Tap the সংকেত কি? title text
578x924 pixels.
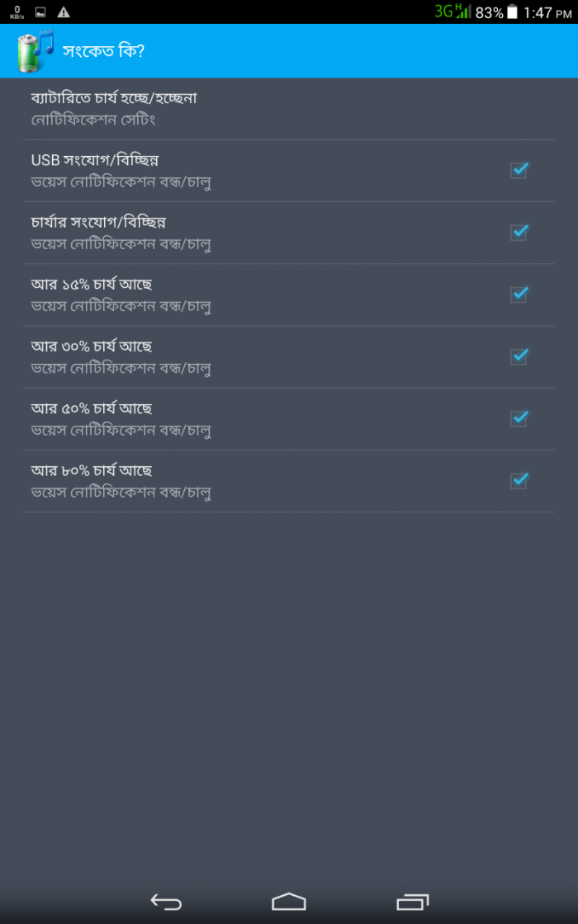(x=104, y=51)
